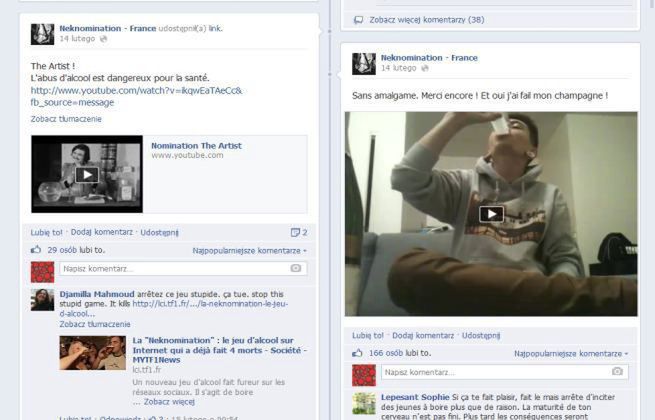Click the thumbs-up icon beside 29 osób lubi to

(36, 249)
